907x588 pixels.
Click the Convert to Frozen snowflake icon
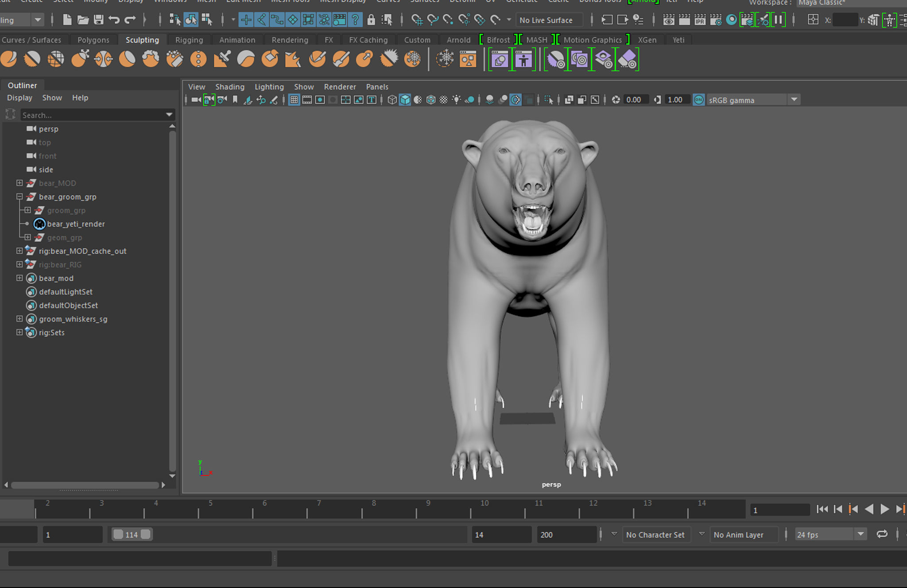tap(445, 58)
